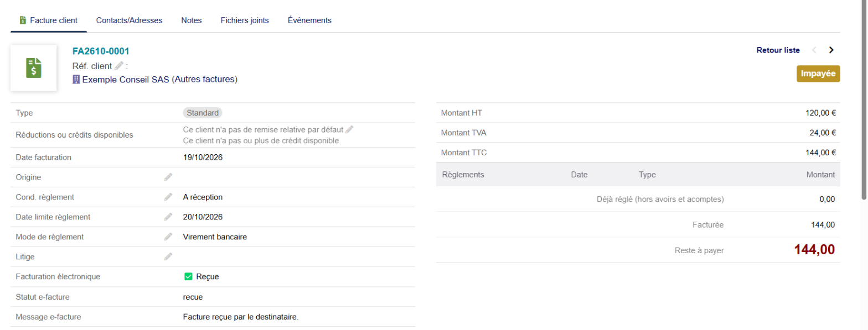Edit the Origine field pencil
The image size is (868, 330).
(168, 177)
